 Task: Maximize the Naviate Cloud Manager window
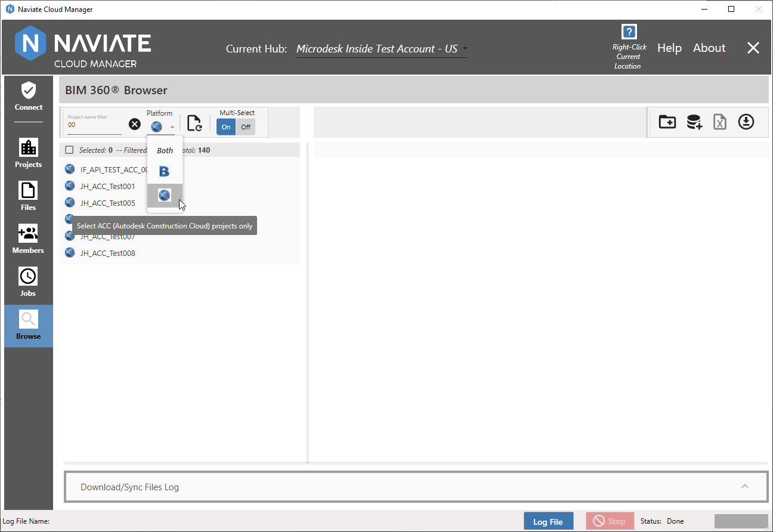coord(731,9)
